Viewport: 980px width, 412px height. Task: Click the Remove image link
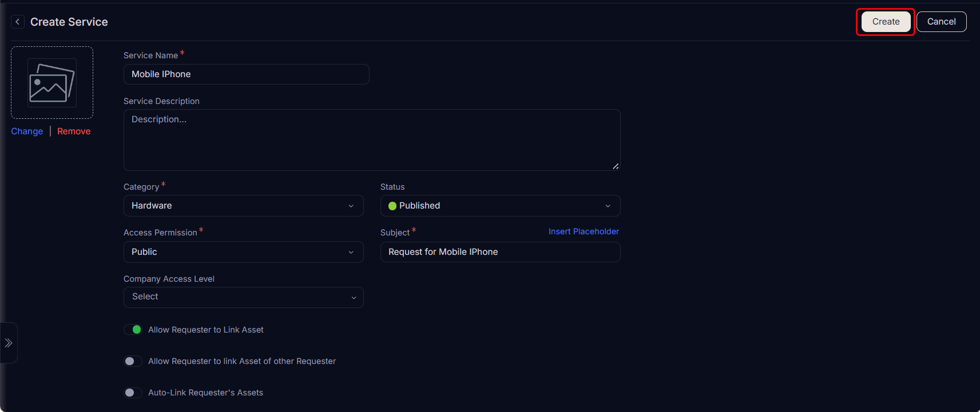coord(74,131)
